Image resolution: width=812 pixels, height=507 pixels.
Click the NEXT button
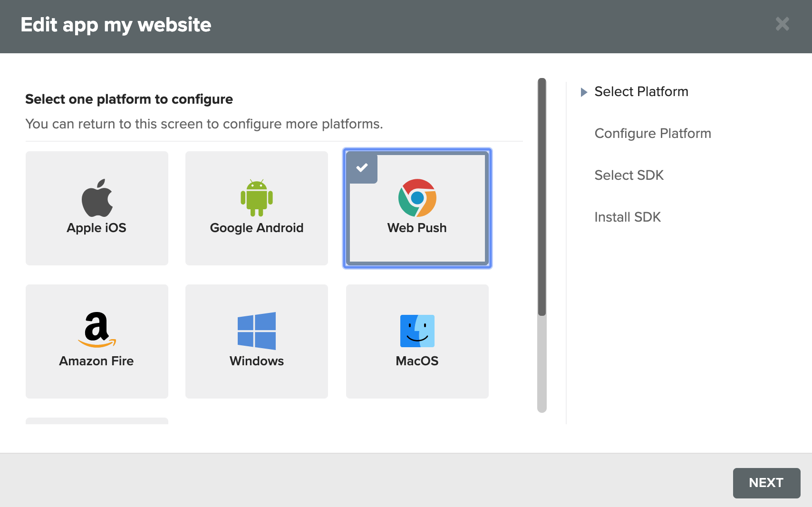pyautogui.click(x=766, y=483)
